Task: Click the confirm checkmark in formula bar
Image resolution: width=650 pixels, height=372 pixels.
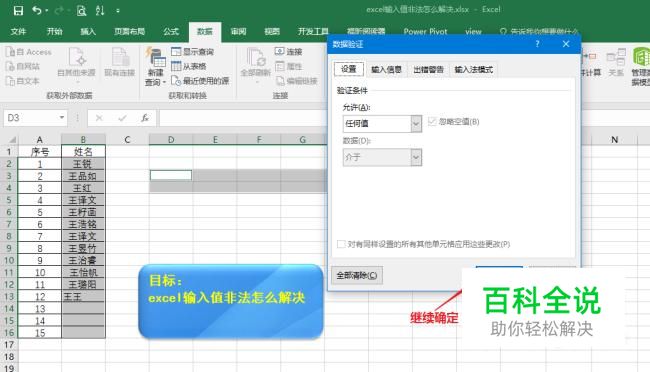Action: [122, 118]
